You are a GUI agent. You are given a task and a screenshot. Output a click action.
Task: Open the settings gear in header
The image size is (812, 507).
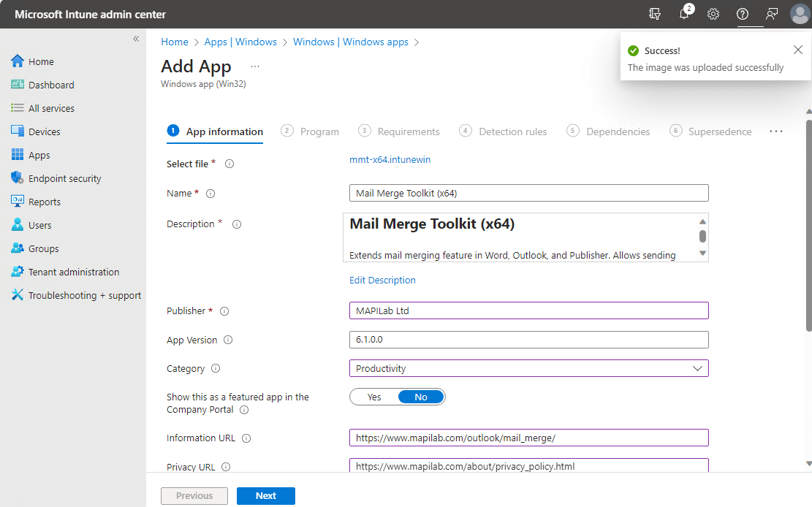713,14
